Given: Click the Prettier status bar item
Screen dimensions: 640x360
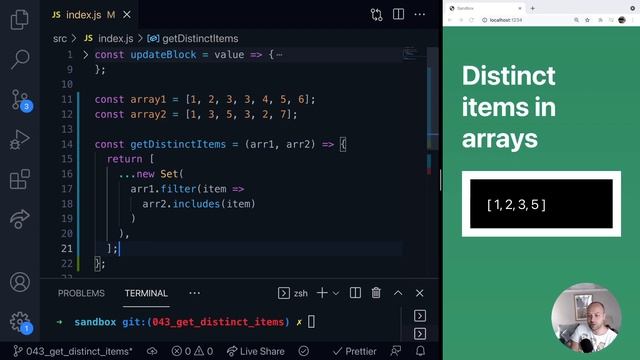Looking at the screenshot, I should coord(354,351).
